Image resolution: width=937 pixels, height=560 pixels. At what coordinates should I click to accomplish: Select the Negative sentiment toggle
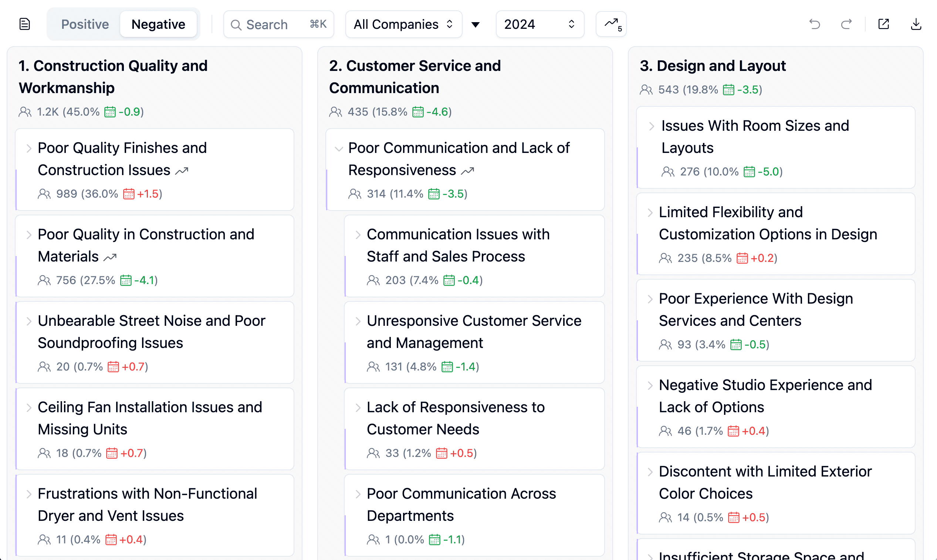point(158,24)
